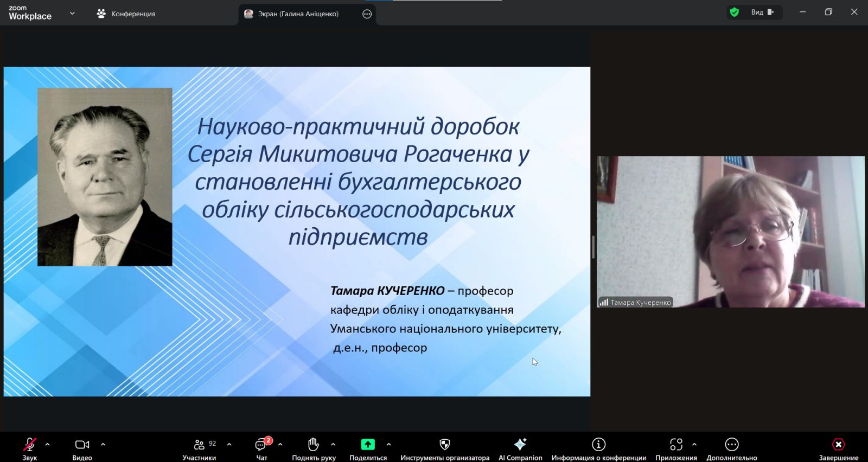This screenshot has width=868, height=462.
Task: Open the Участники participants panel
Action: pos(200,445)
